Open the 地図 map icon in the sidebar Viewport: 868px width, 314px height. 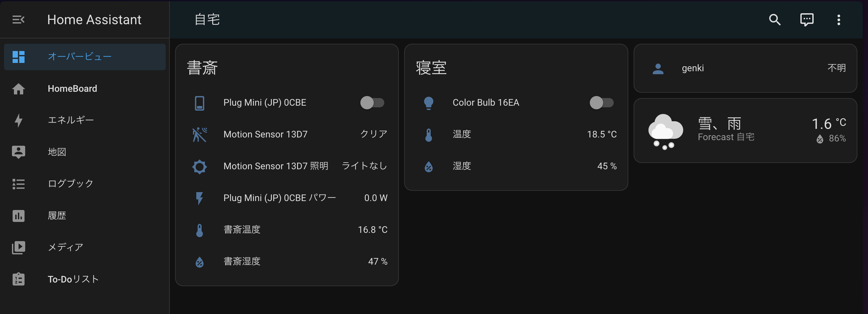[19, 152]
